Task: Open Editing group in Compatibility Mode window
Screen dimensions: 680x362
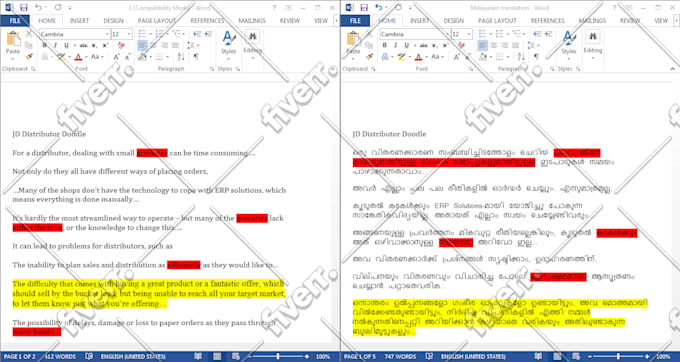Action: point(252,43)
